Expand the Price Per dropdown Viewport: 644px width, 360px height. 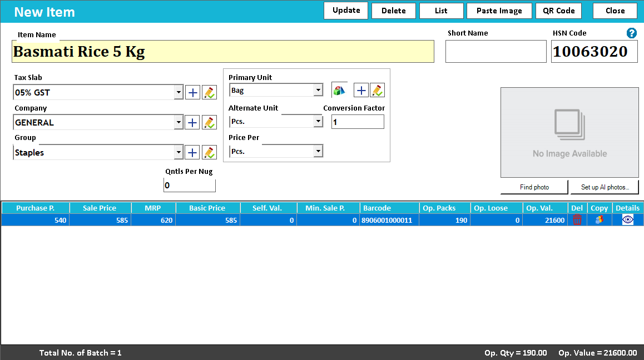click(x=318, y=151)
